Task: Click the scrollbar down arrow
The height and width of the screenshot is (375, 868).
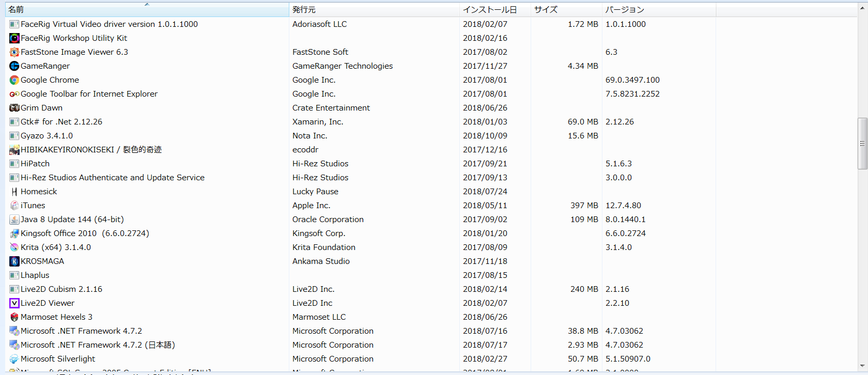Action: click(862, 366)
